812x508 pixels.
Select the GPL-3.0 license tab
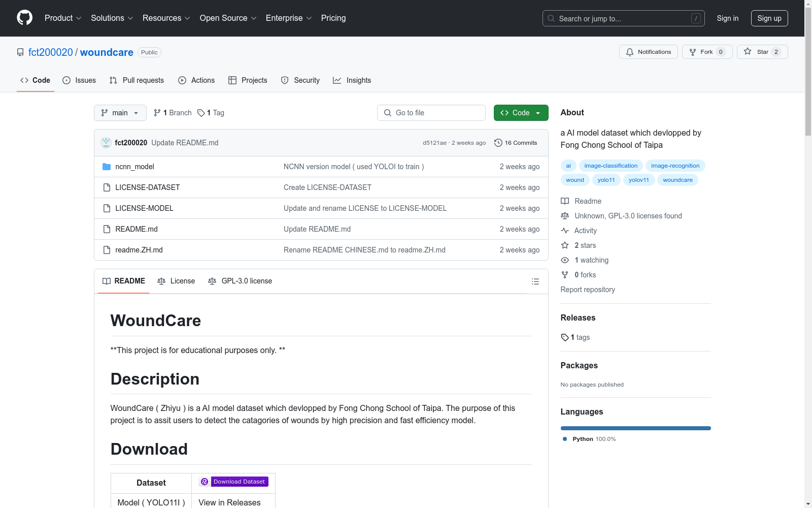tap(240, 281)
